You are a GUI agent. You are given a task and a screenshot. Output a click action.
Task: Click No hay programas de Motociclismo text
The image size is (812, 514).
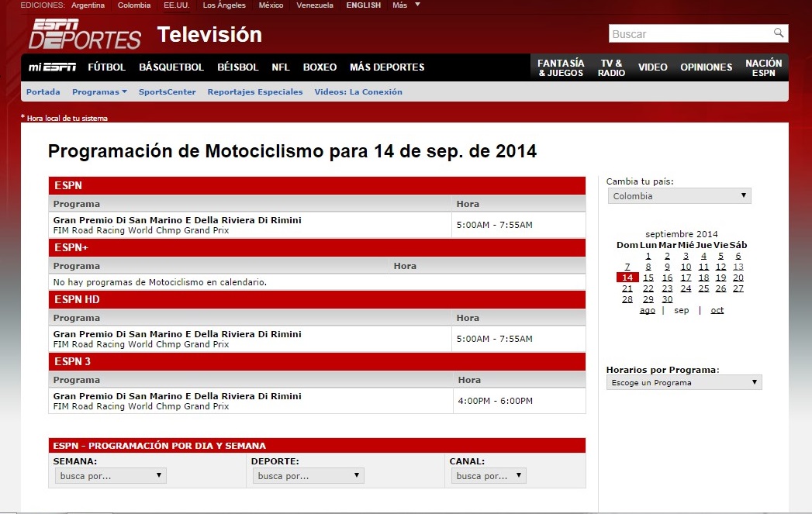pyautogui.click(x=160, y=283)
